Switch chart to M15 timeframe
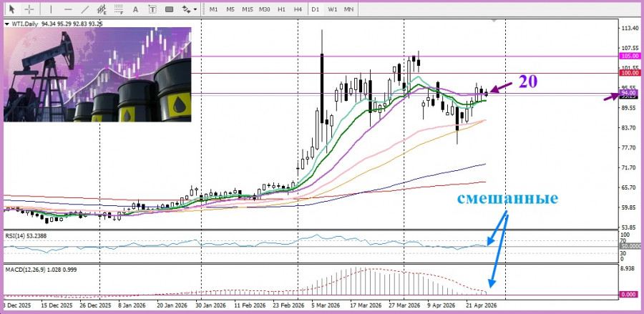Image resolution: width=644 pixels, height=314 pixels. (x=248, y=9)
